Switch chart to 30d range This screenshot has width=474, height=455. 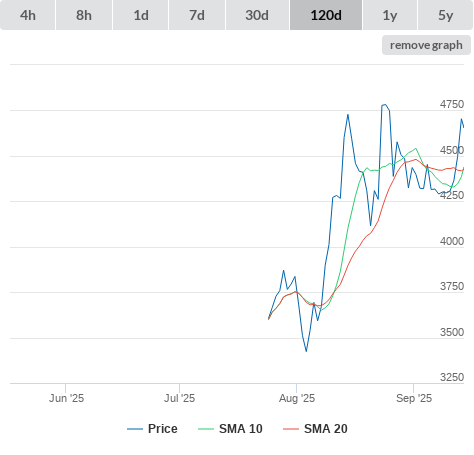click(x=257, y=15)
